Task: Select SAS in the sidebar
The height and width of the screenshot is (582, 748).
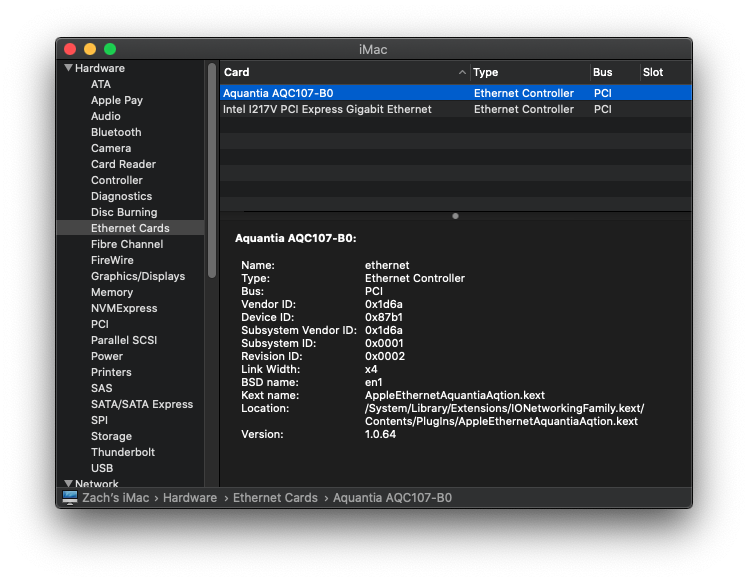Action: (x=102, y=388)
